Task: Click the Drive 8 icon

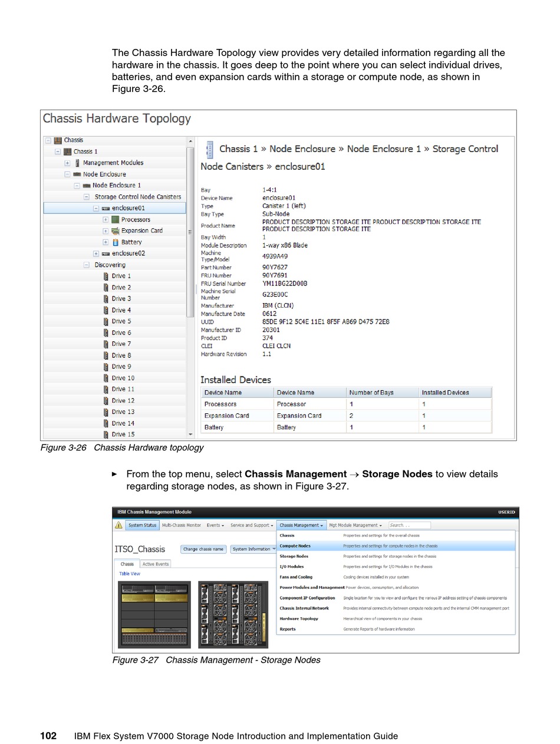Action: point(106,355)
